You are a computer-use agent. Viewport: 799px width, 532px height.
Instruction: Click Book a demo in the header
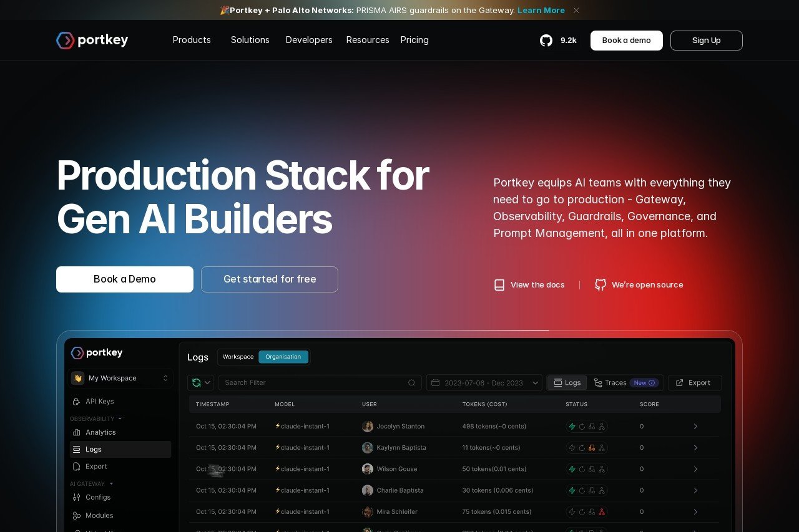(627, 41)
